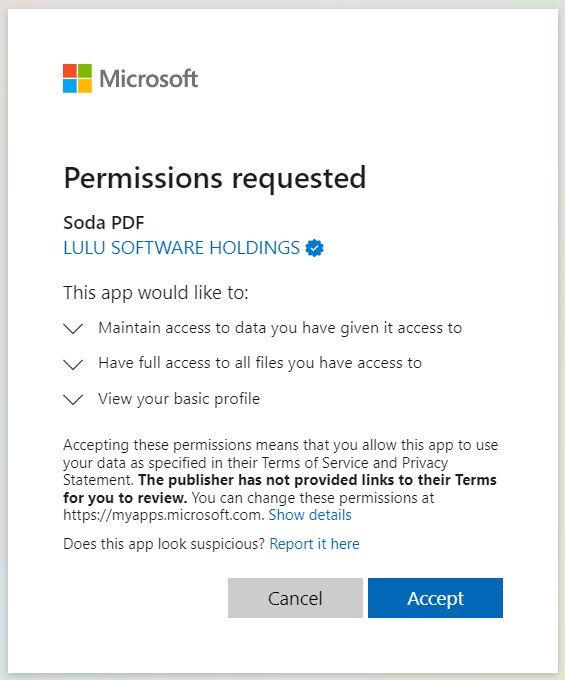
Task: Cancel the permissions request
Action: [295, 598]
